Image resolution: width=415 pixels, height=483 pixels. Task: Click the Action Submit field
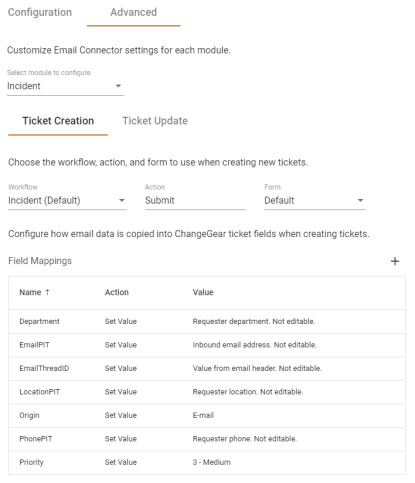tap(195, 200)
